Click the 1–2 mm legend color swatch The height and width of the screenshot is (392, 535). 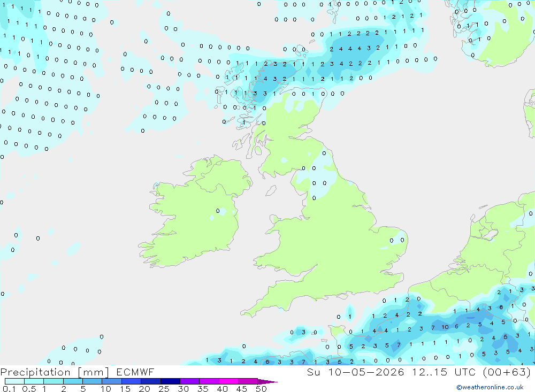click(53, 381)
